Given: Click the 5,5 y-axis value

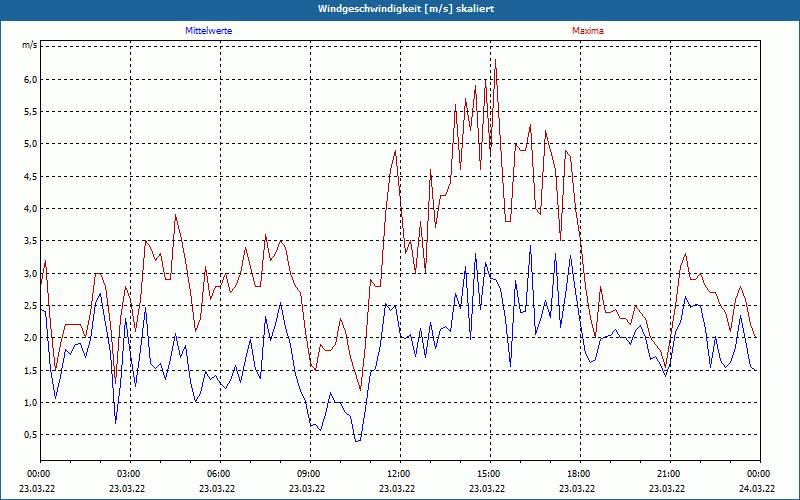Looking at the screenshot, I should pyautogui.click(x=31, y=111).
